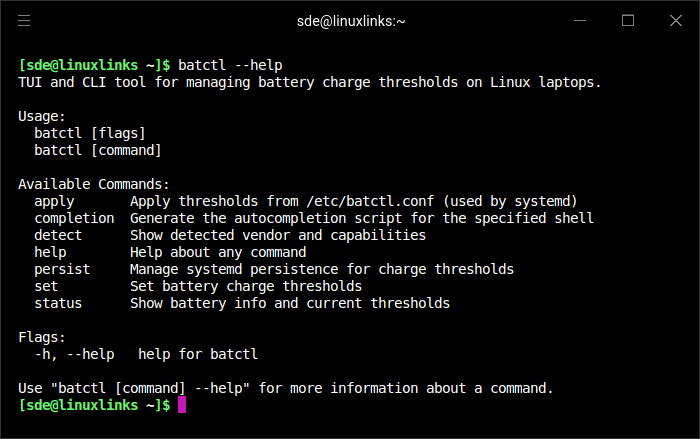The image size is (700, 439).
Task: Minimize the terminal window
Action: [580, 20]
